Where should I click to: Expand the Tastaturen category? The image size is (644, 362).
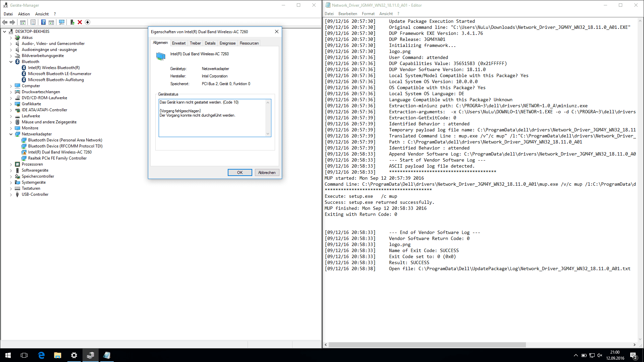tap(11, 188)
